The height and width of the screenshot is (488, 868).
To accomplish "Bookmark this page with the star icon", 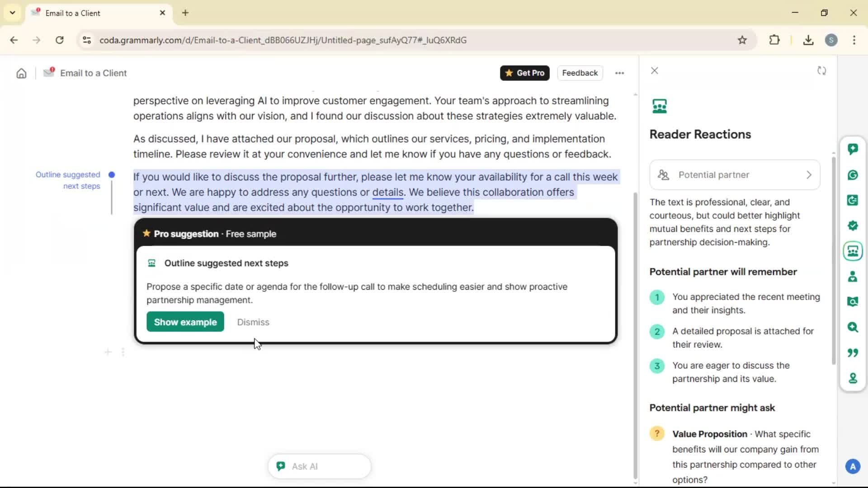I will (x=742, y=40).
